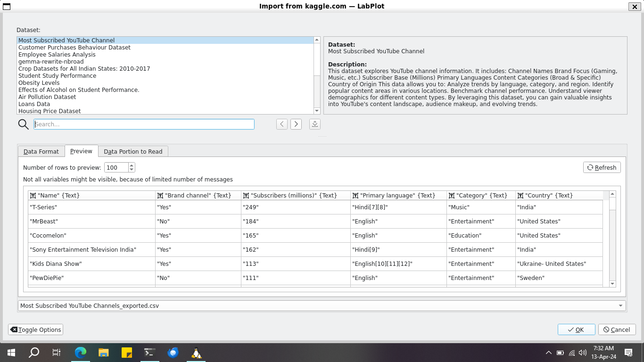Show hidden tray icons chevron
644x362 pixels.
549,353
